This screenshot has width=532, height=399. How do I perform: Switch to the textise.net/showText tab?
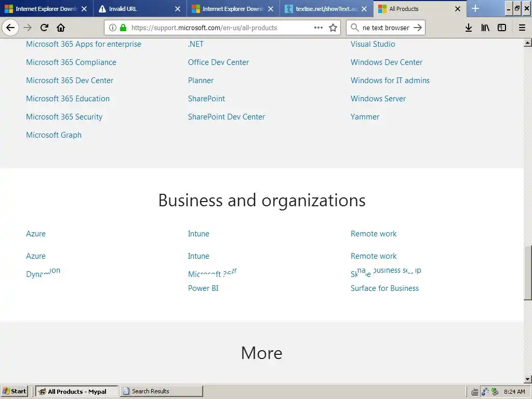pos(326,9)
